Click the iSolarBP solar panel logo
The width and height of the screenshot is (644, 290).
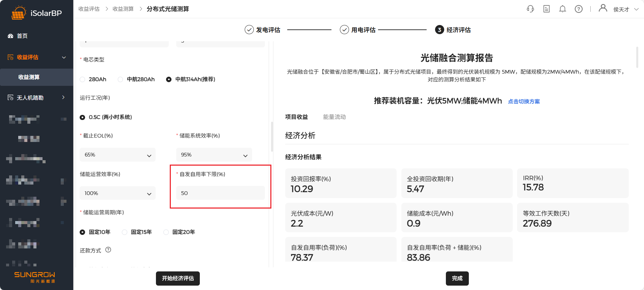(x=18, y=13)
